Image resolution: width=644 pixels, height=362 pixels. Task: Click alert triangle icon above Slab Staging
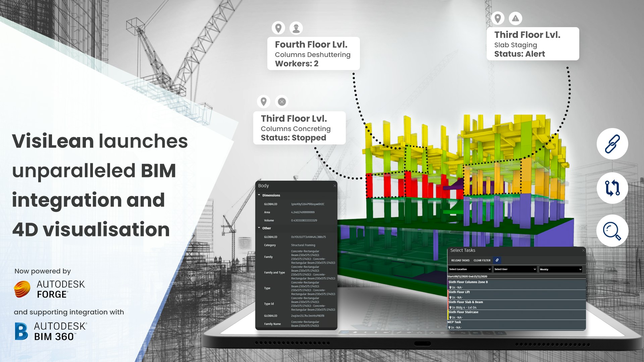click(x=515, y=18)
